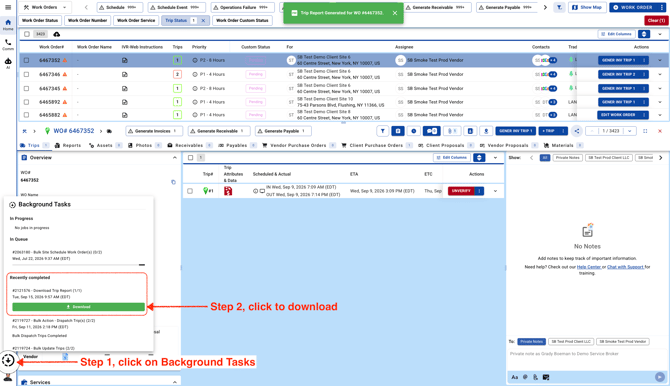Select the checkbox for work order 6467352
670x386 pixels.
point(26,60)
